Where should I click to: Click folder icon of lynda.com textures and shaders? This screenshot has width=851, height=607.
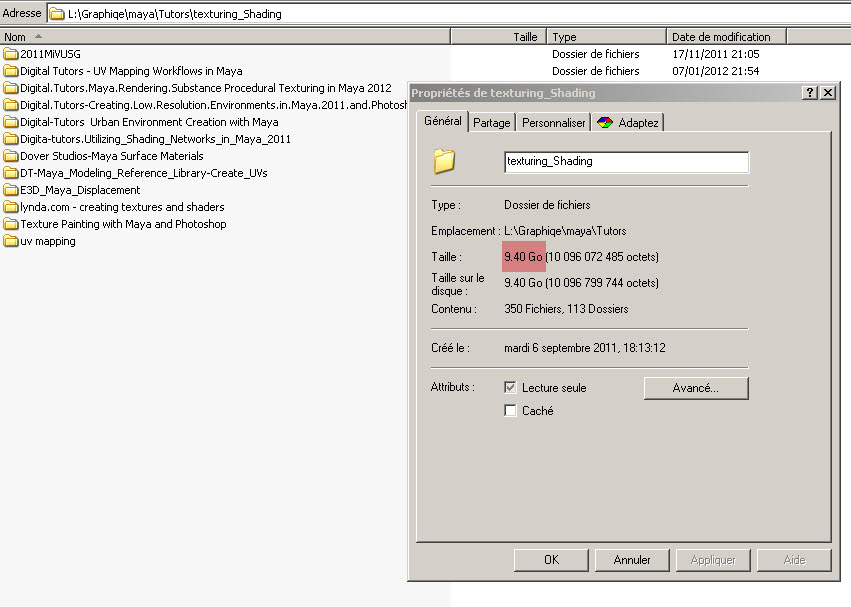10,207
